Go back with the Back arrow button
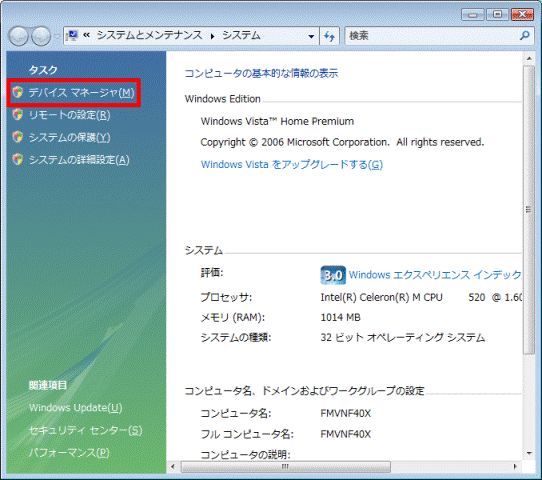 coord(19,36)
